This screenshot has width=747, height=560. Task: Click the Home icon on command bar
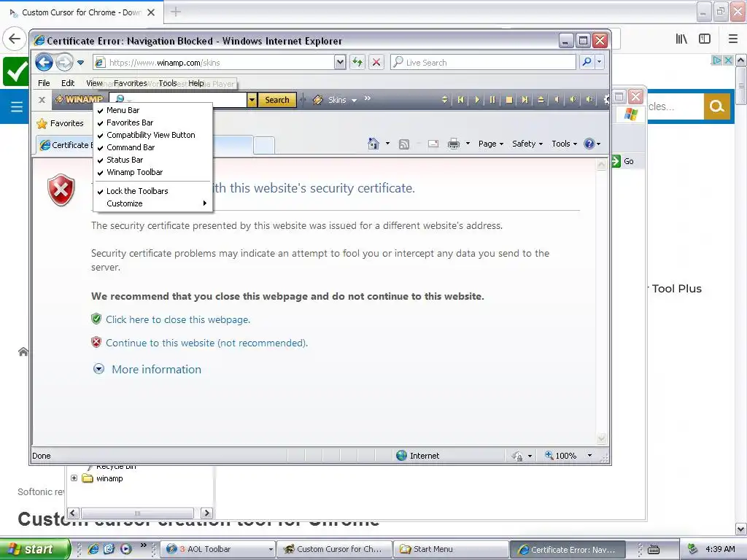(373, 144)
